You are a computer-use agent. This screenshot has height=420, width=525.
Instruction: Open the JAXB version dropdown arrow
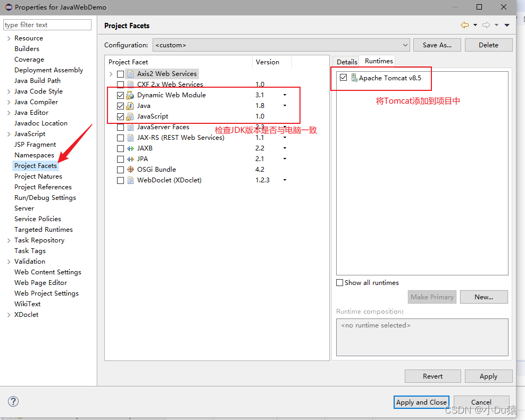[285, 148]
